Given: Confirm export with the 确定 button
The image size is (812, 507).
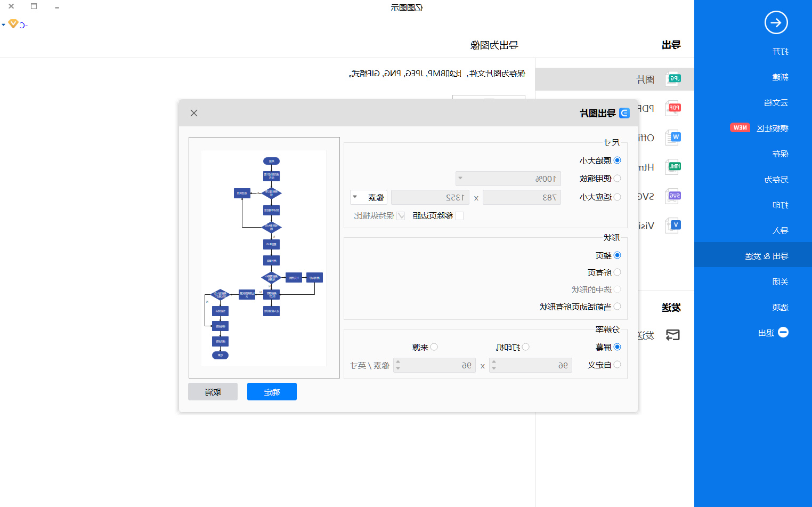Looking at the screenshot, I should click(x=272, y=391).
